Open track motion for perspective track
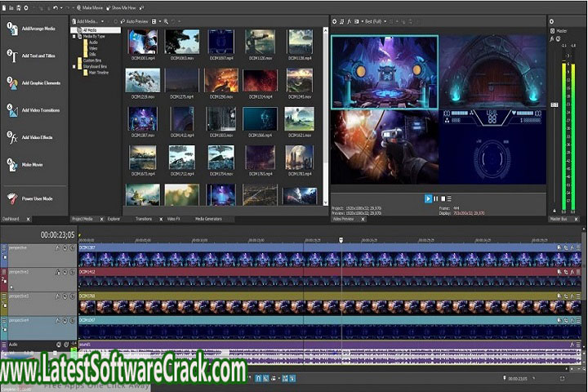The height and width of the screenshot is (392, 588). [58, 248]
